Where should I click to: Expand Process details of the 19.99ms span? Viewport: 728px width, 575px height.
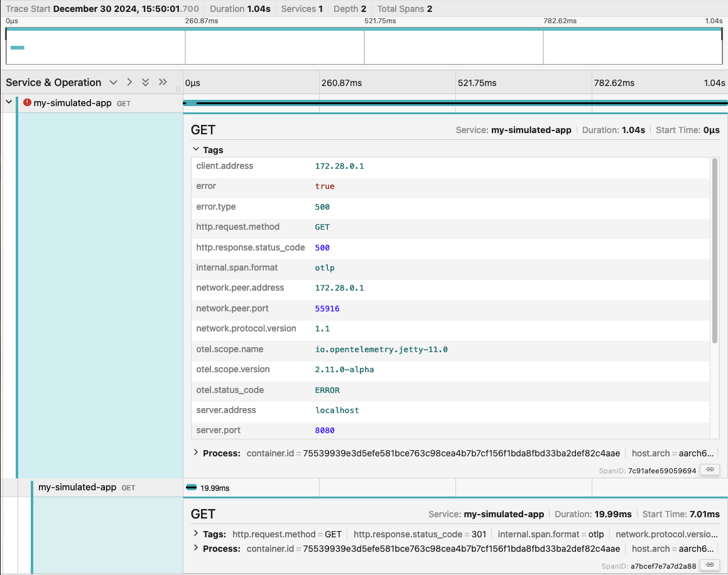click(x=196, y=549)
